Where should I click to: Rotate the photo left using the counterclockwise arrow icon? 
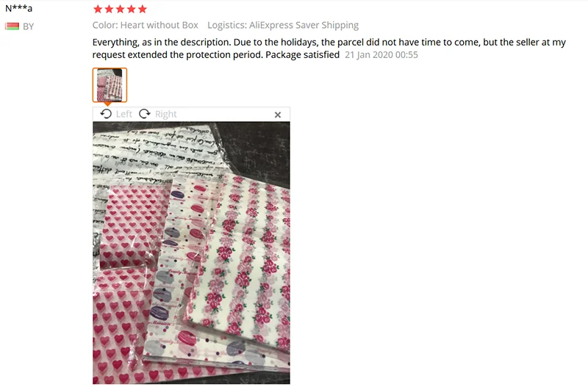coord(106,114)
